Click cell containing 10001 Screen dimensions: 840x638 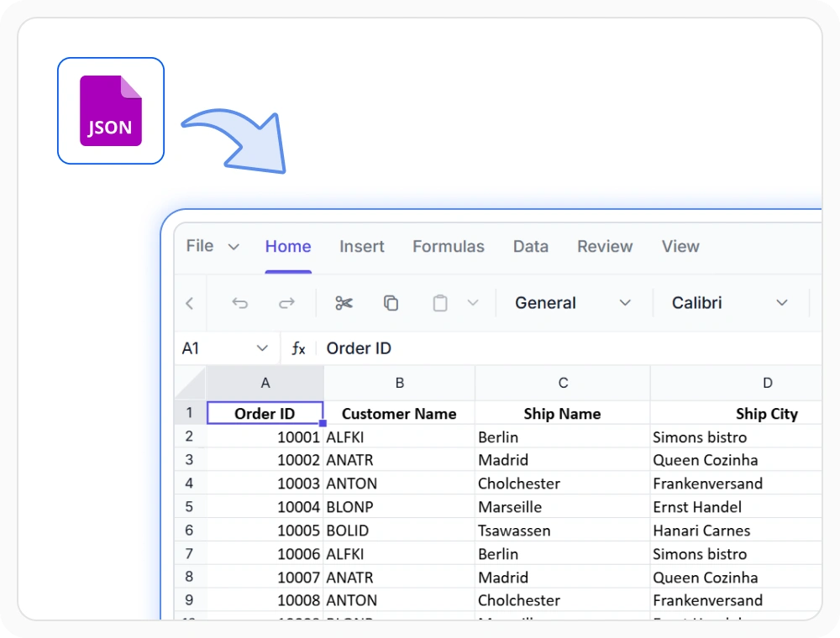[265, 437]
